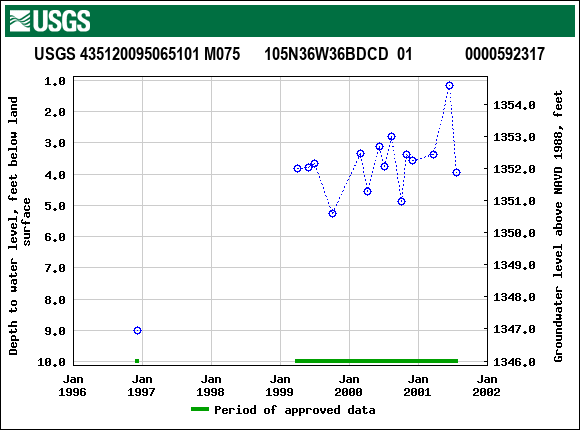Click the data point near 4.9 feet in late 2000
Viewport: 580px width, 430px height.
(x=402, y=202)
